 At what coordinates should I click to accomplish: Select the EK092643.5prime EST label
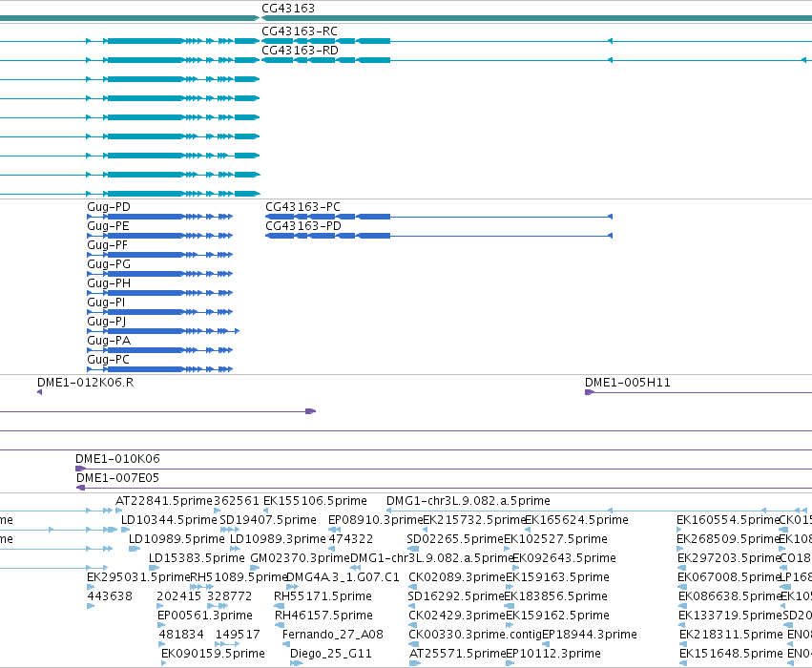pyautogui.click(x=565, y=558)
